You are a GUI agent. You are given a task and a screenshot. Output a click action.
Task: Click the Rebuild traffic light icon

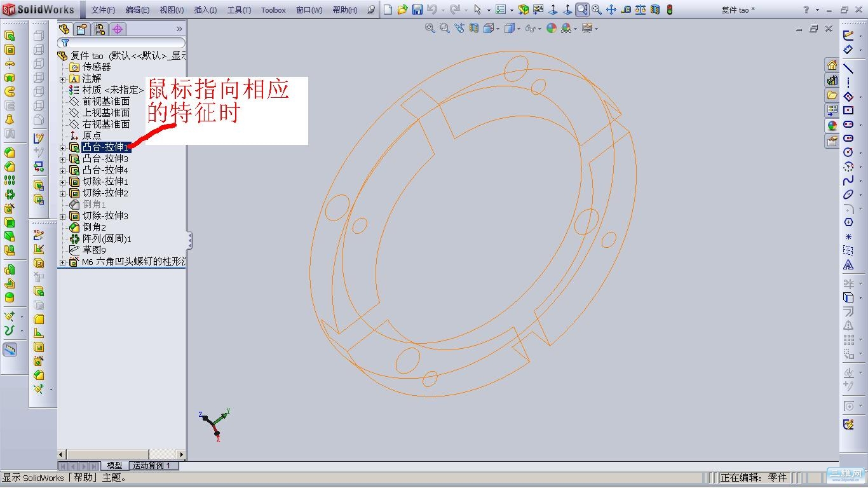[x=669, y=10]
